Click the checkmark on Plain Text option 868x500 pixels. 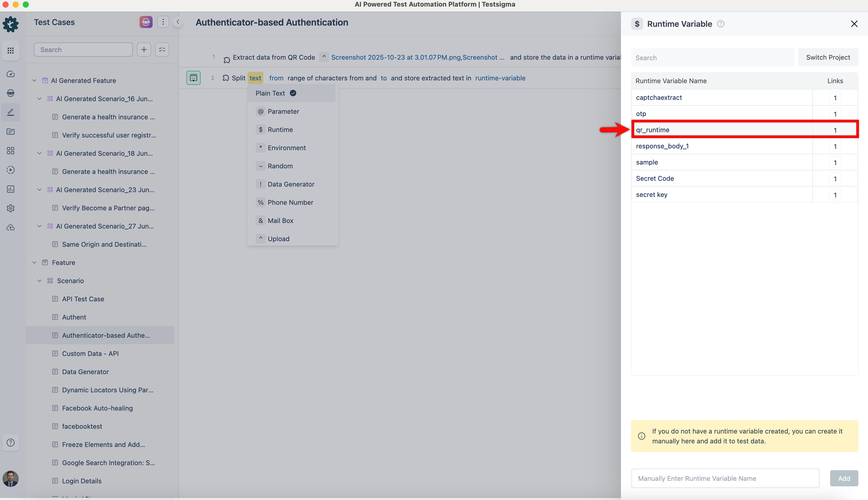pos(293,93)
